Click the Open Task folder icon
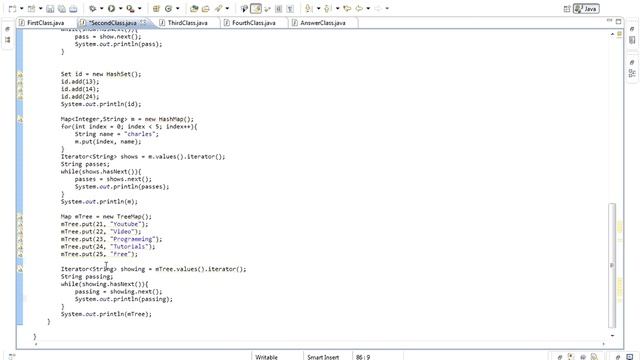640x360 pixels. pos(206,9)
